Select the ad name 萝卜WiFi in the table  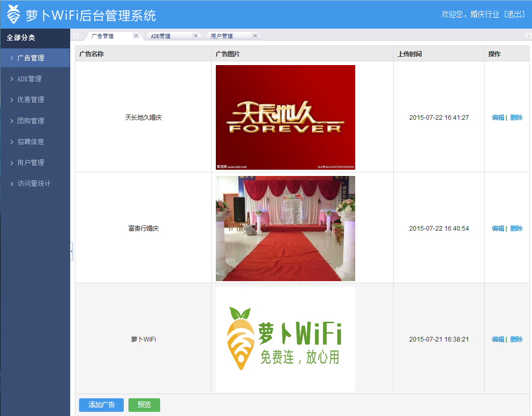pyautogui.click(x=144, y=339)
